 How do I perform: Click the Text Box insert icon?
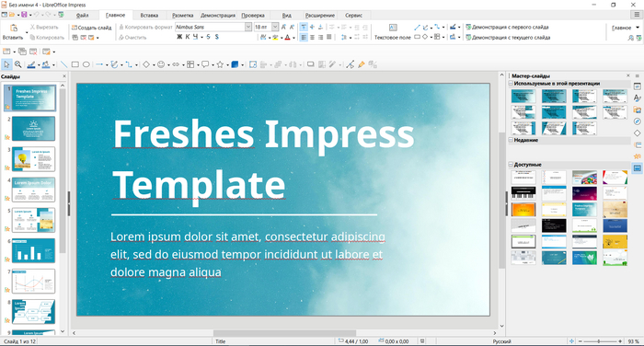point(393,28)
